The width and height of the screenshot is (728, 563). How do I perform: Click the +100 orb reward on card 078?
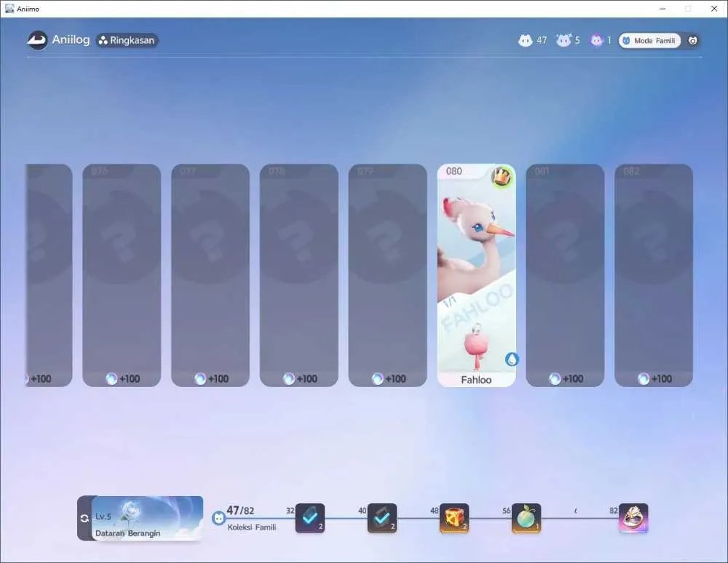point(301,379)
